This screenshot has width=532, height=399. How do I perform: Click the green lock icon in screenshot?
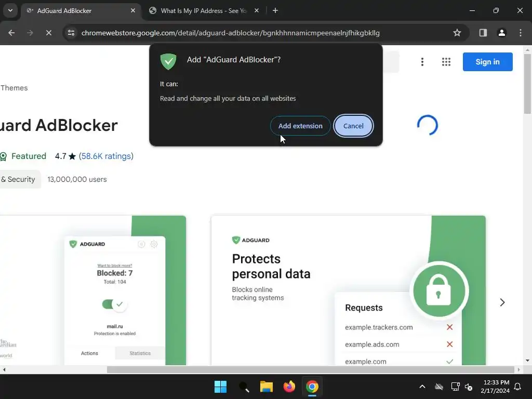[439, 290]
